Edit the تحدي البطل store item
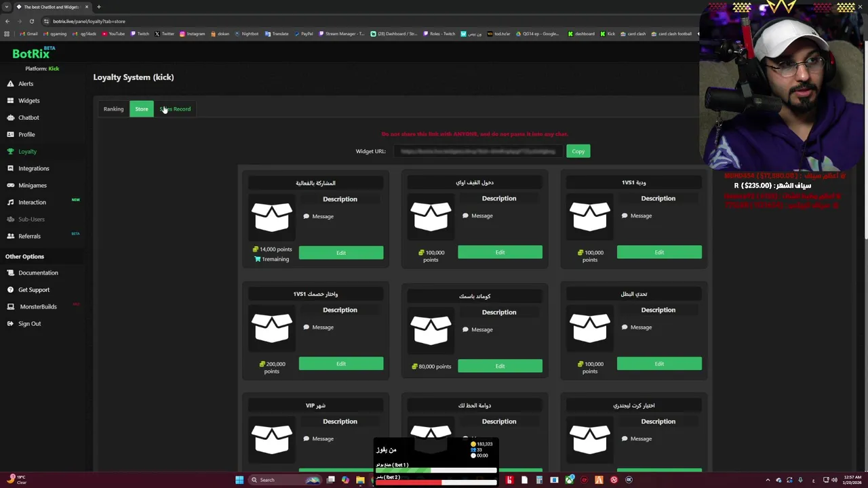The height and width of the screenshot is (488, 868). click(x=659, y=364)
